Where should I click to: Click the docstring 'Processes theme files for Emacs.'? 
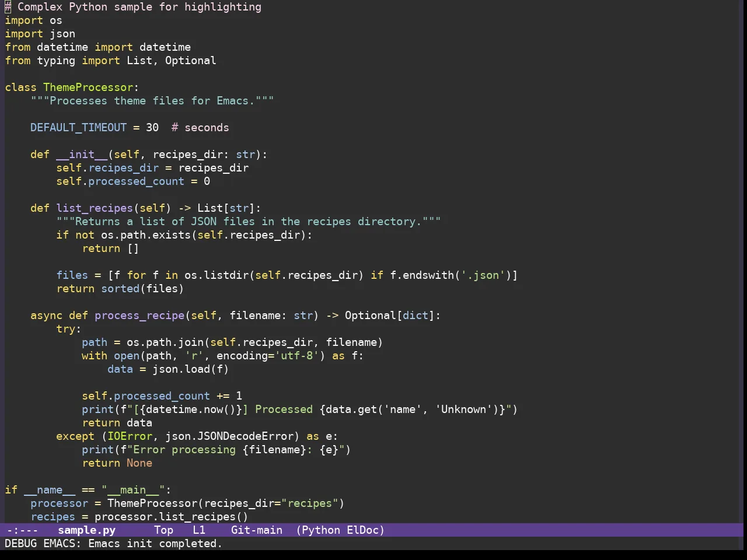152,101
